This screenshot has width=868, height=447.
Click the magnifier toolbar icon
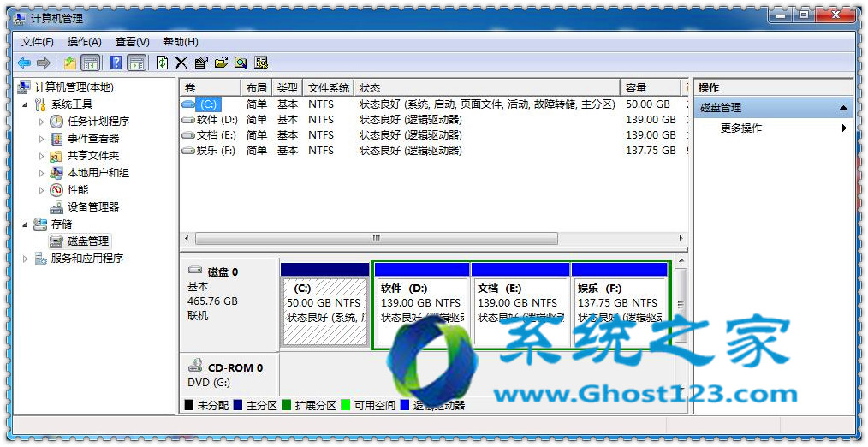(241, 63)
